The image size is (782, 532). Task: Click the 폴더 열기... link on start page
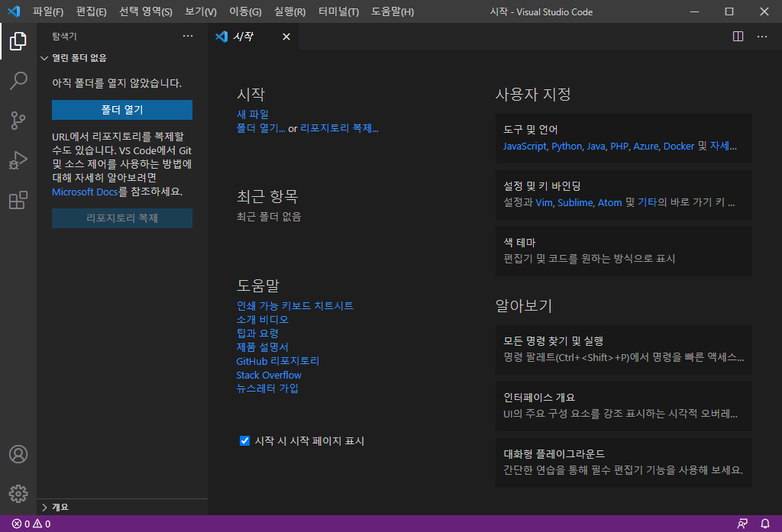coord(261,128)
